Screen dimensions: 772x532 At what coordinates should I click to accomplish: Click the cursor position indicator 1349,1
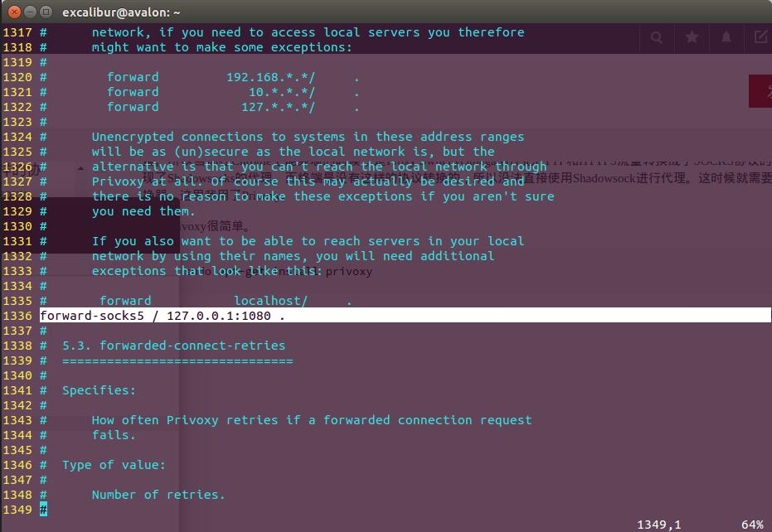[x=658, y=525]
